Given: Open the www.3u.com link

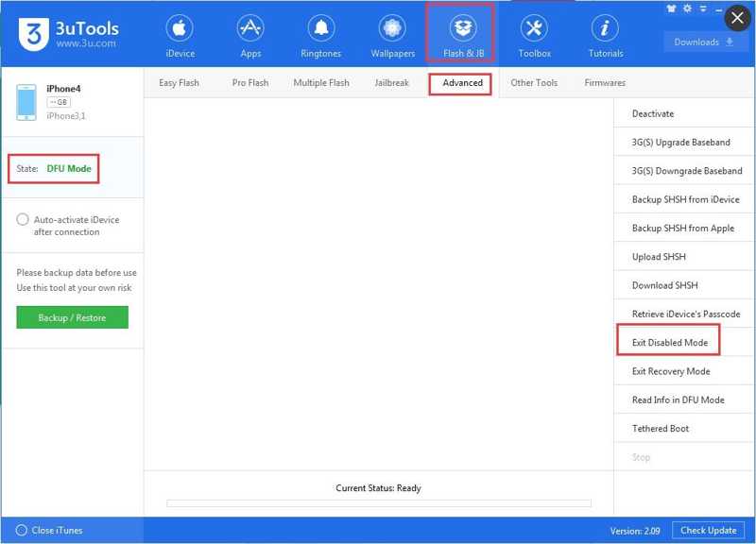Looking at the screenshot, I should tap(86, 43).
